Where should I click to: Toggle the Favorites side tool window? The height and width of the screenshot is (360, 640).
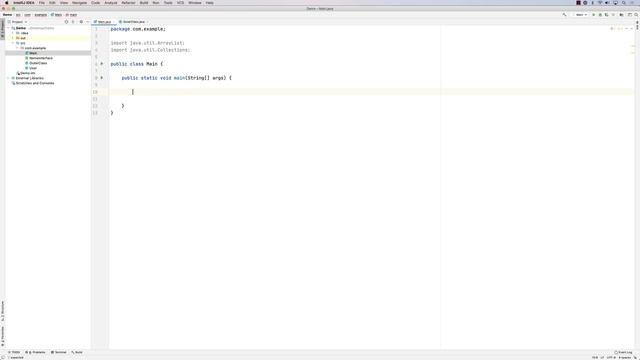[x=2, y=336]
